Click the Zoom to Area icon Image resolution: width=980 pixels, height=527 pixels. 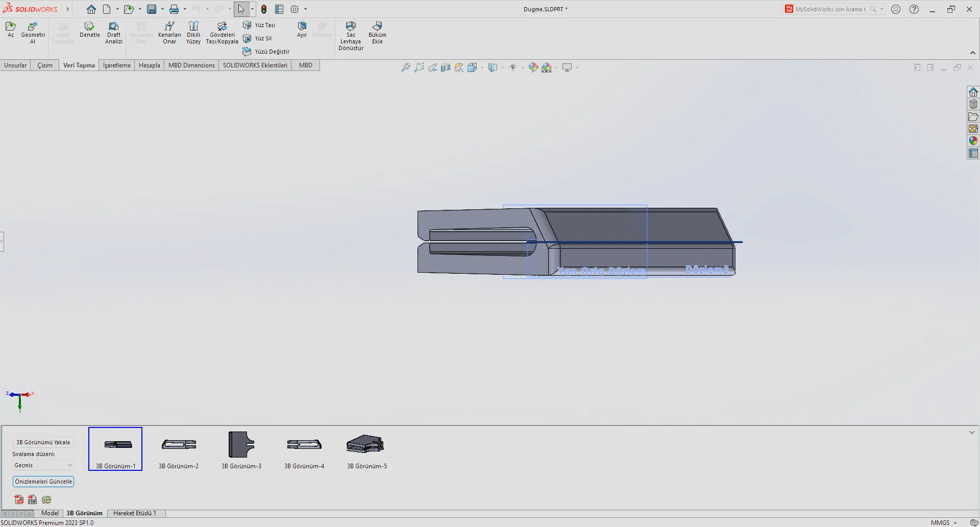(419, 67)
